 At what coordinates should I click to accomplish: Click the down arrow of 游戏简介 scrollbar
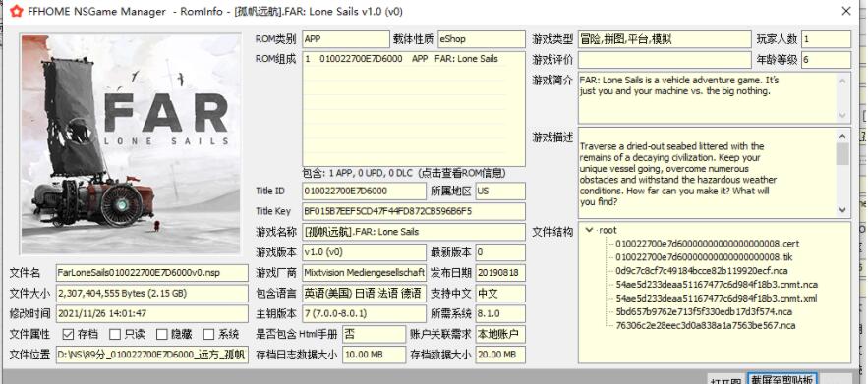(842, 116)
